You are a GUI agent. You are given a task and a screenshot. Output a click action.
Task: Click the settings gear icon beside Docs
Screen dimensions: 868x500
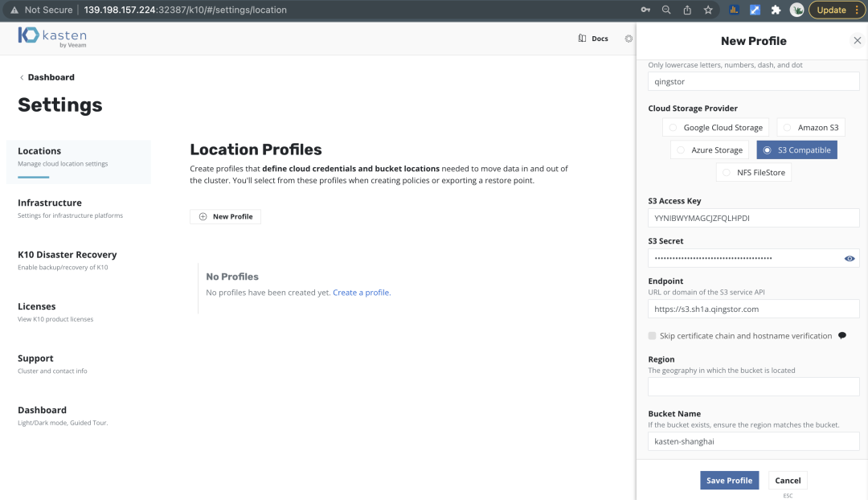coord(628,39)
